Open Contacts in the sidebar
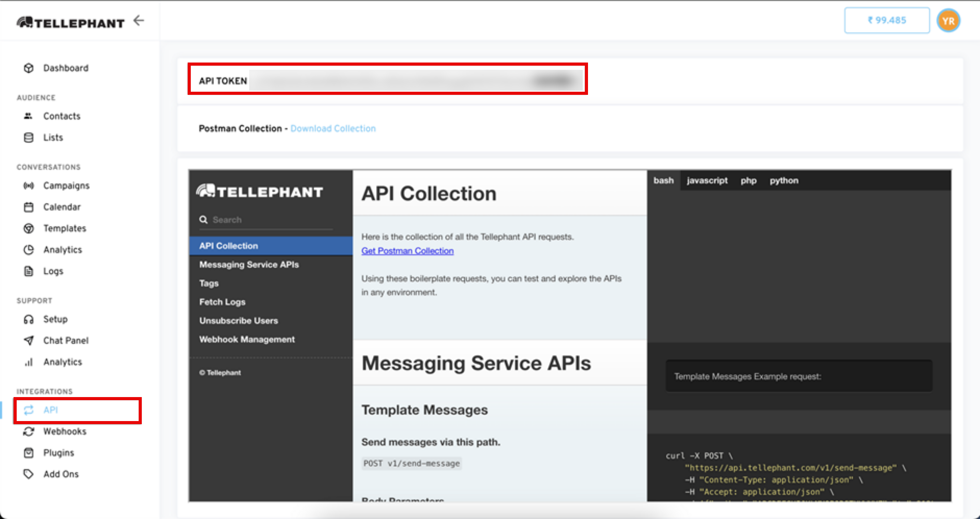 tap(62, 116)
